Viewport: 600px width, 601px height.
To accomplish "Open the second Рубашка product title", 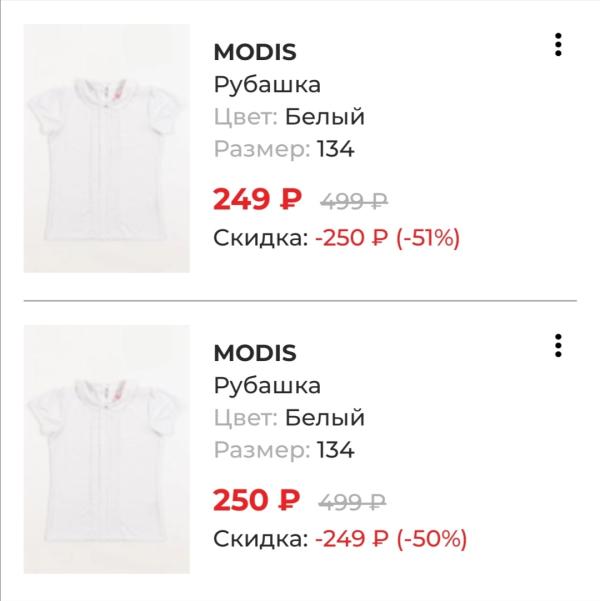I will pyautogui.click(x=267, y=386).
